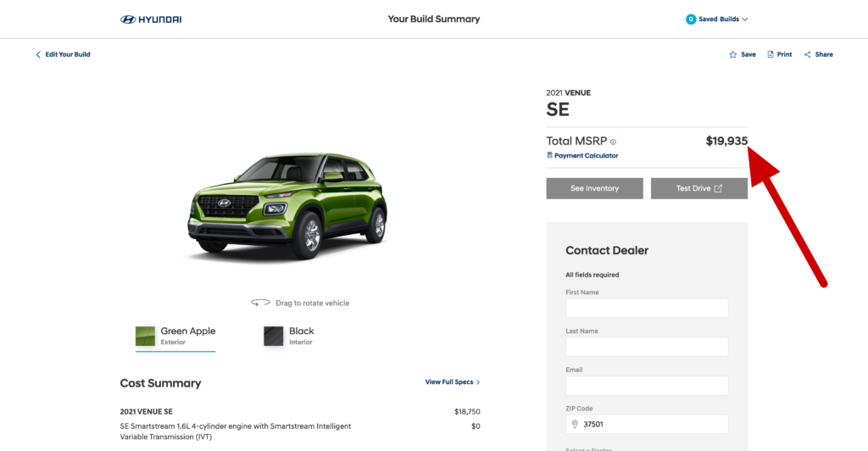Pick the Green Apple color swatch
Viewport: 868px width, 451px height.
[x=146, y=336]
